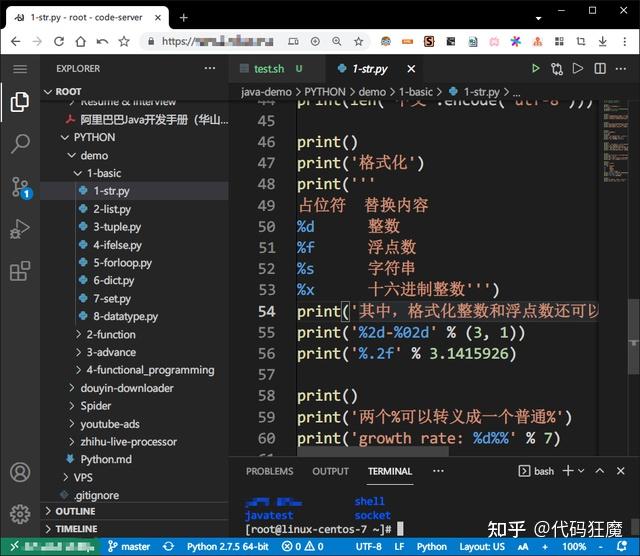Click the master branch in status bar
The width and height of the screenshot is (640, 556).
click(129, 547)
